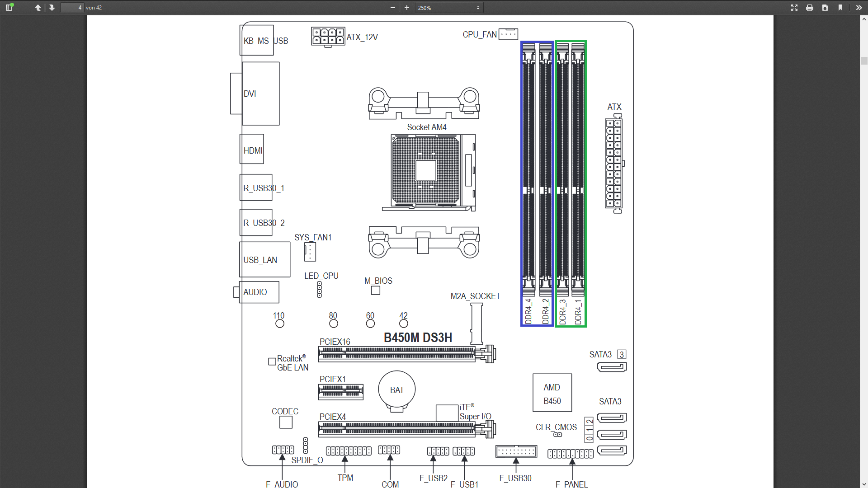This screenshot has height=488, width=868.
Task: Go to next page arrow
Action: (x=52, y=7)
